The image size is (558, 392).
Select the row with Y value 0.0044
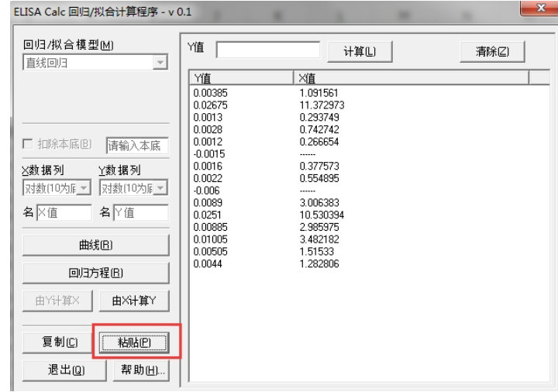tap(370, 263)
